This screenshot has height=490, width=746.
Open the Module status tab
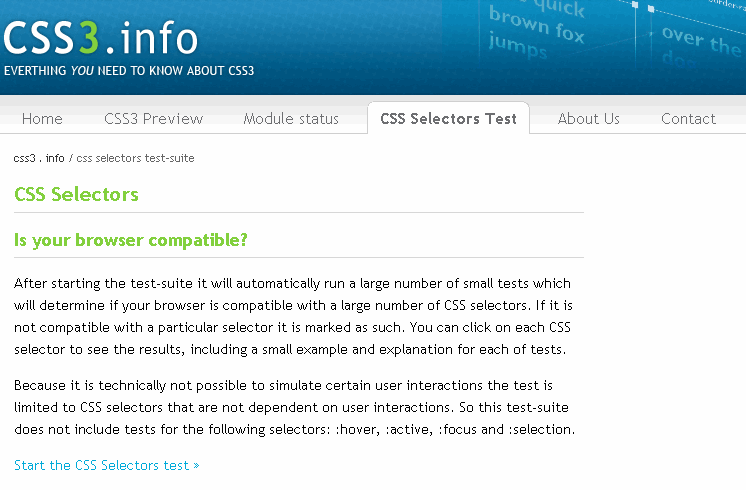291,118
